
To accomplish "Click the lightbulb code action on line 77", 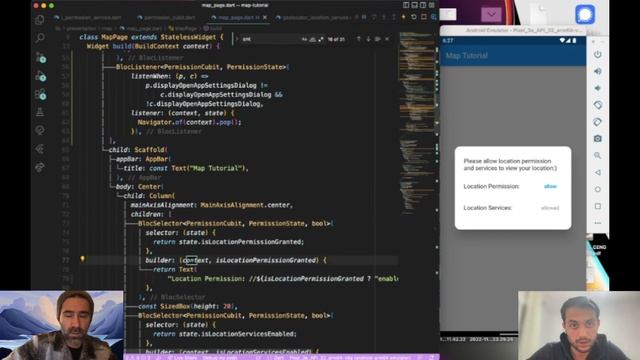I will [x=82, y=259].
